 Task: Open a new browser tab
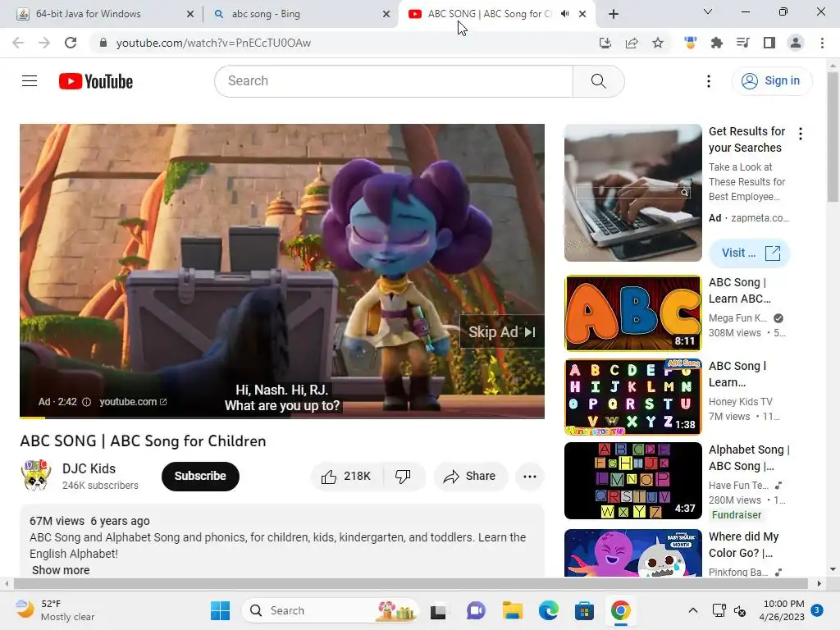click(614, 14)
